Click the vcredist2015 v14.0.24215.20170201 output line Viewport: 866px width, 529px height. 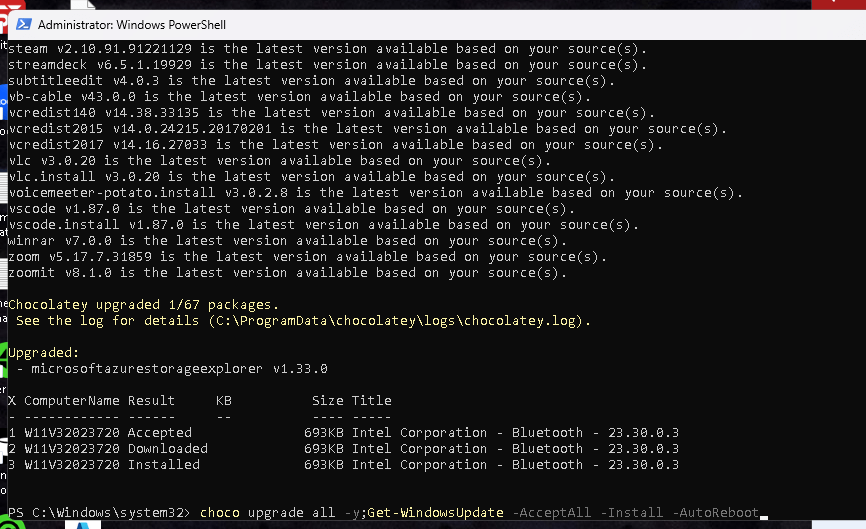(x=367, y=129)
